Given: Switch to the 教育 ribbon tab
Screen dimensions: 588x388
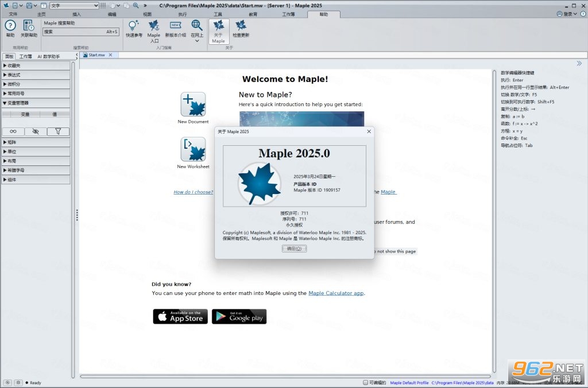Looking at the screenshot, I should click(253, 14).
